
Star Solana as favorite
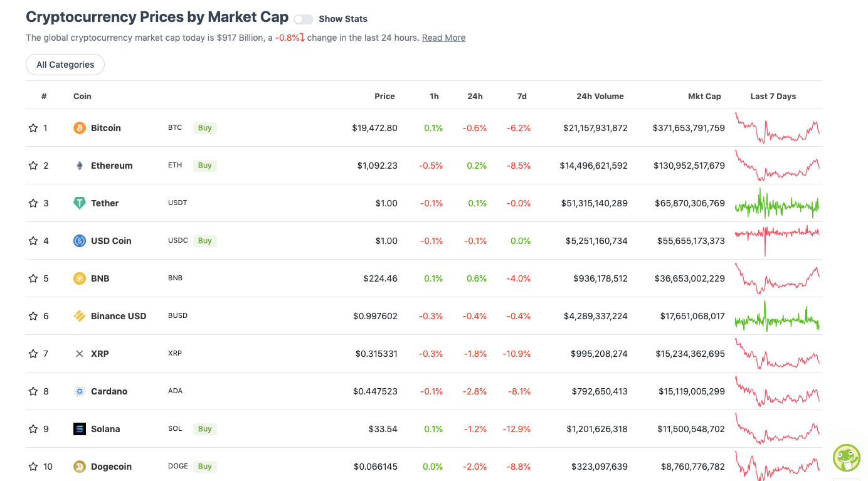coord(33,429)
